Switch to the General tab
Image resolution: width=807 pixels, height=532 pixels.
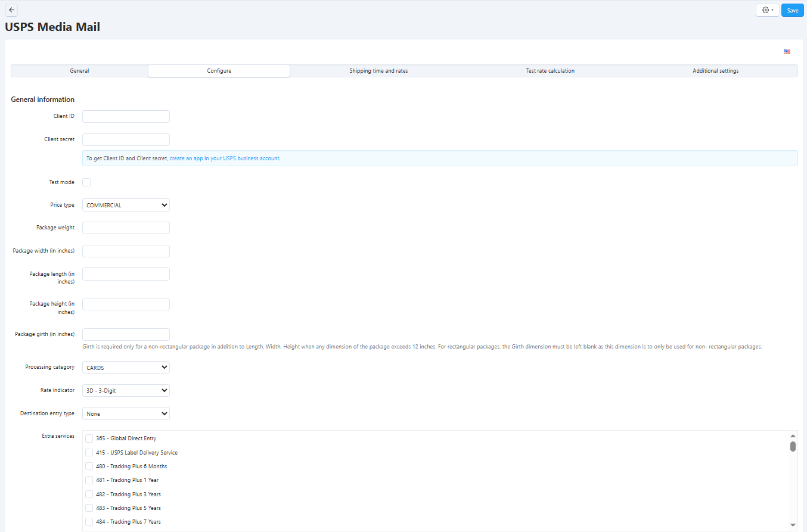pos(79,71)
